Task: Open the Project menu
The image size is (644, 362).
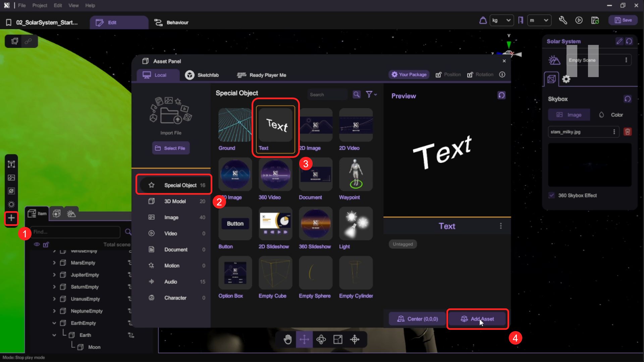Action: (x=40, y=5)
